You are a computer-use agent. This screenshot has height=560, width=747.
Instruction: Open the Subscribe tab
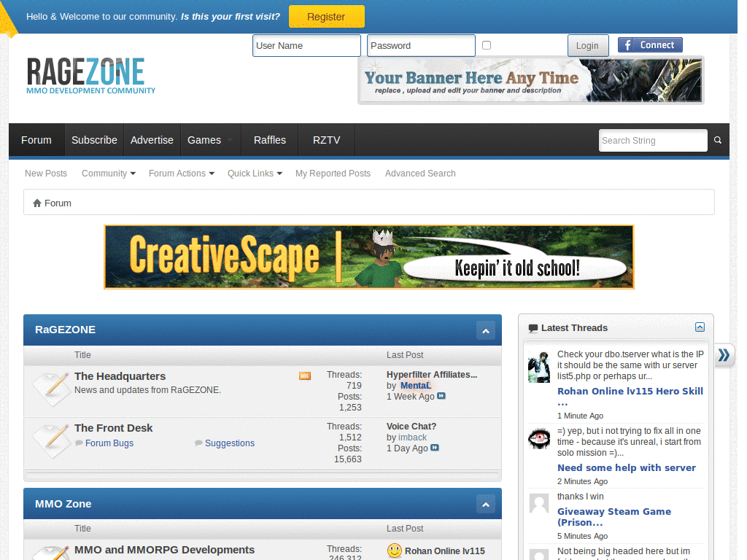pyautogui.click(x=94, y=140)
